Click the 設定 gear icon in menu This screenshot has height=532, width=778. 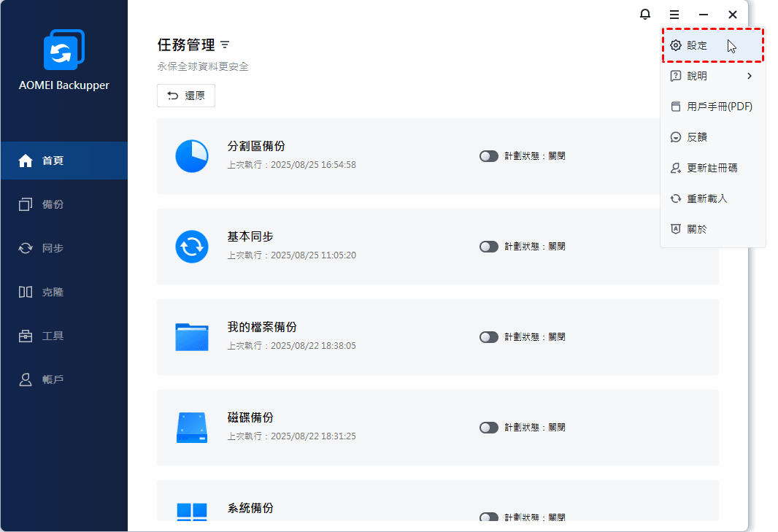(676, 45)
